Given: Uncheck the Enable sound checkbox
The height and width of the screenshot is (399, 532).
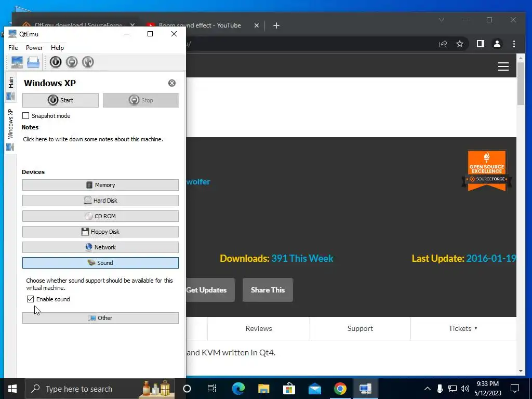Looking at the screenshot, I should tap(30, 299).
